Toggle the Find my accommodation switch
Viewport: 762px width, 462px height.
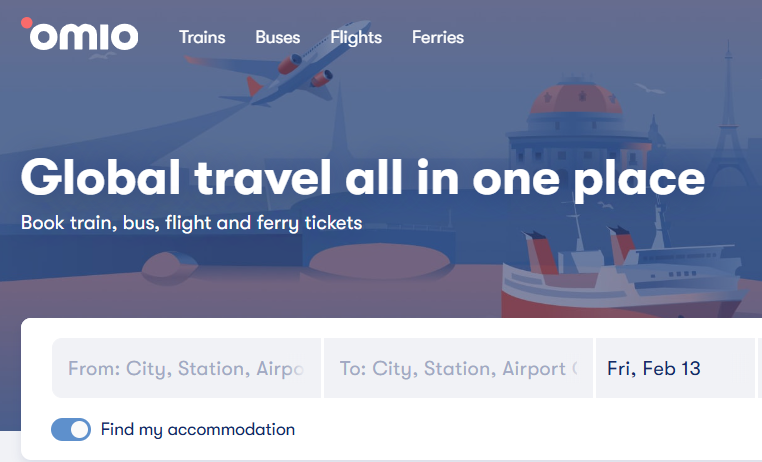(71, 430)
